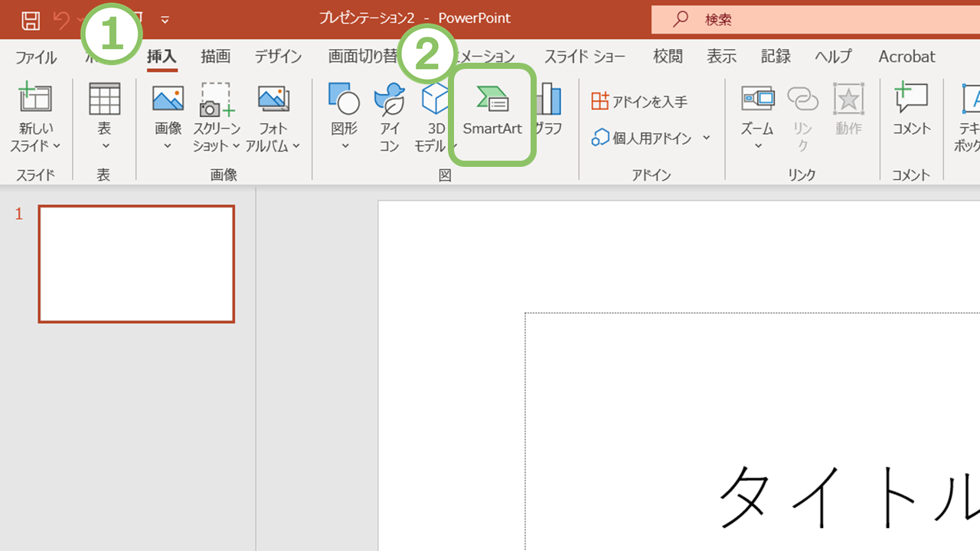Viewport: 980px width, 551px height.
Task: Click the 新しいスライド icon
Action: 35,99
